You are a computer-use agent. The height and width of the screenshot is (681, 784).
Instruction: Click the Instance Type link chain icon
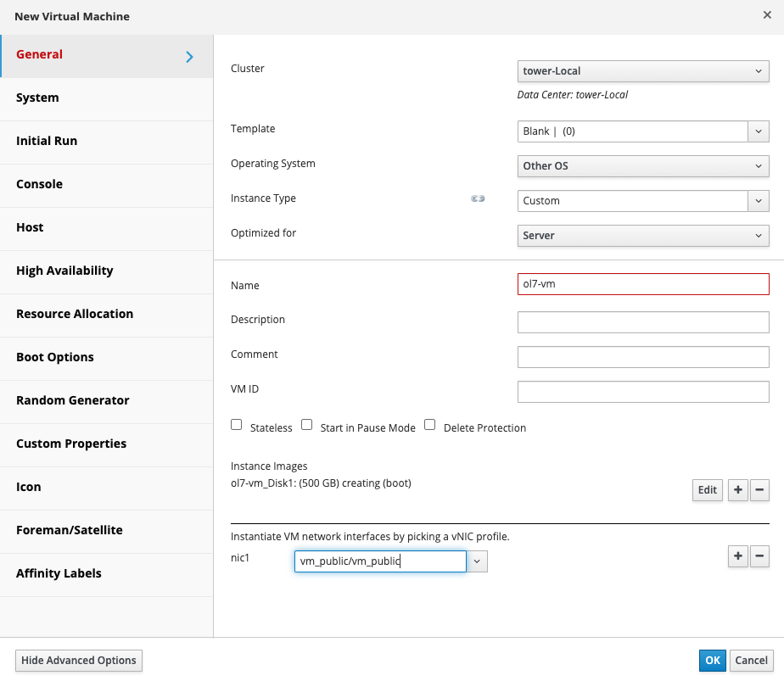pyautogui.click(x=478, y=199)
